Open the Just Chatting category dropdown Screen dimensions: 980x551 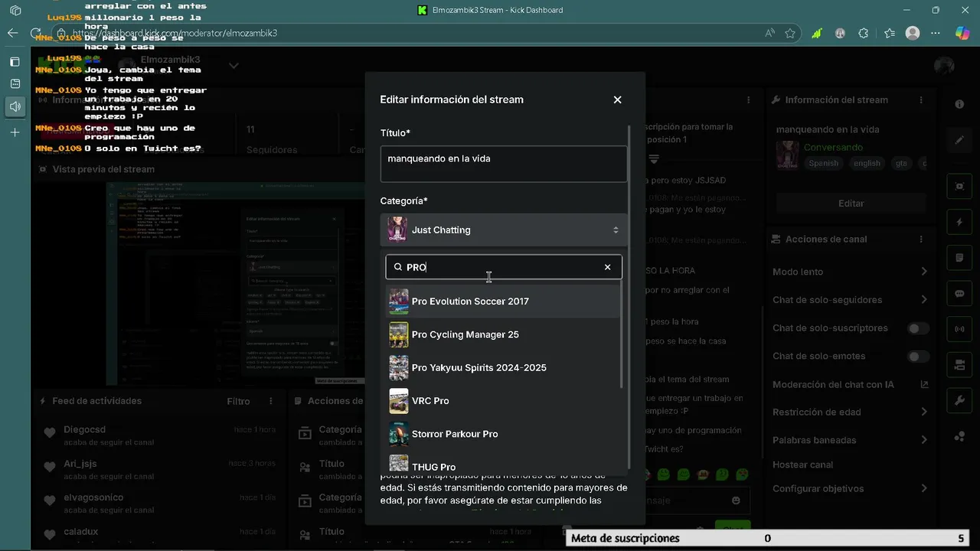(504, 230)
